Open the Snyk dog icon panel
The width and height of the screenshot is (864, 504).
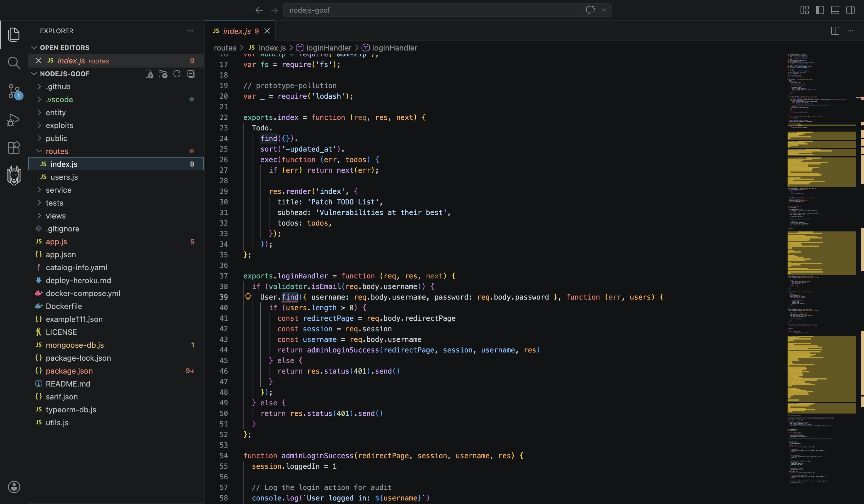pyautogui.click(x=14, y=175)
